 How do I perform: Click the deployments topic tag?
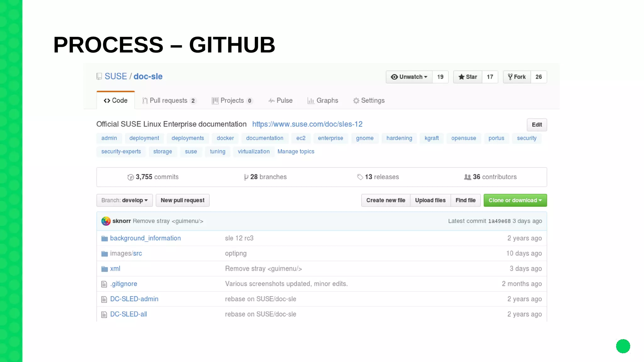click(188, 138)
